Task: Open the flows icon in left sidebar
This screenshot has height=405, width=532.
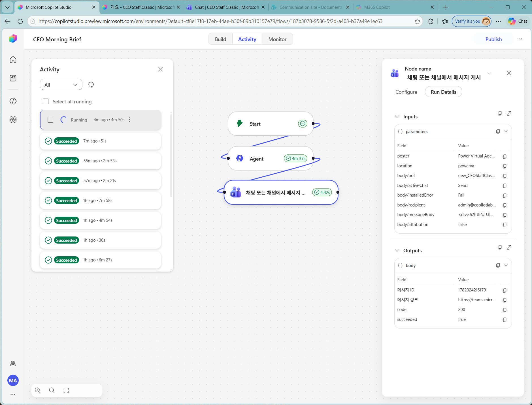Action: tap(13, 101)
